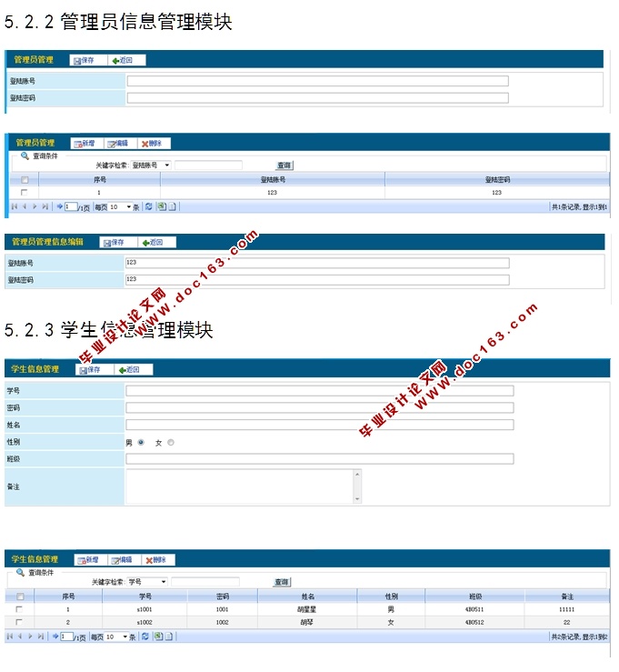
Task: Toggle select-all checkbox in 学生信息管理 table header
Action: click(x=20, y=597)
